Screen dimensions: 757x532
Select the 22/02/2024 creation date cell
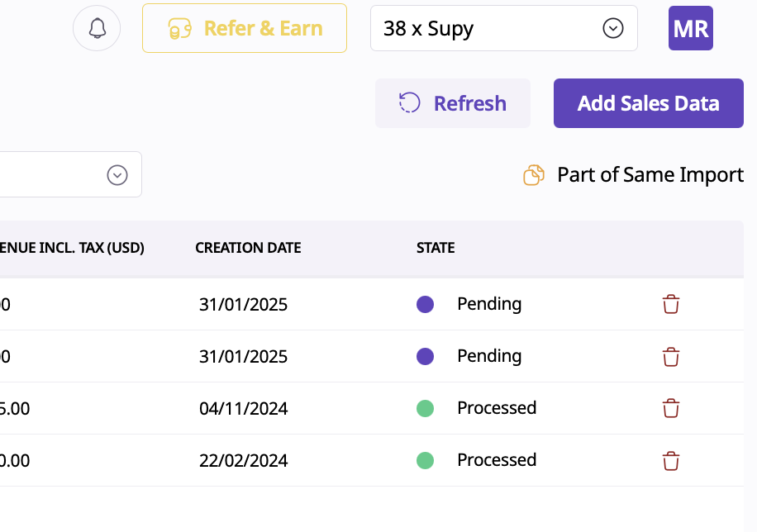coord(243,460)
